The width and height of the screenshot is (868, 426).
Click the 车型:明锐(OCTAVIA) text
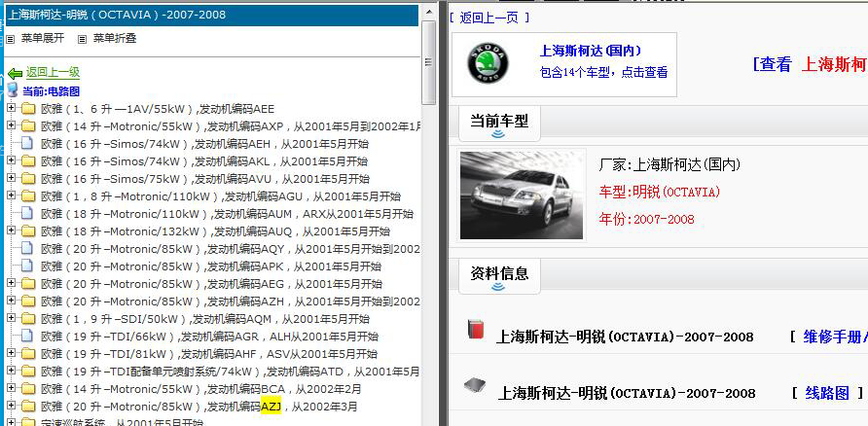click(x=660, y=193)
